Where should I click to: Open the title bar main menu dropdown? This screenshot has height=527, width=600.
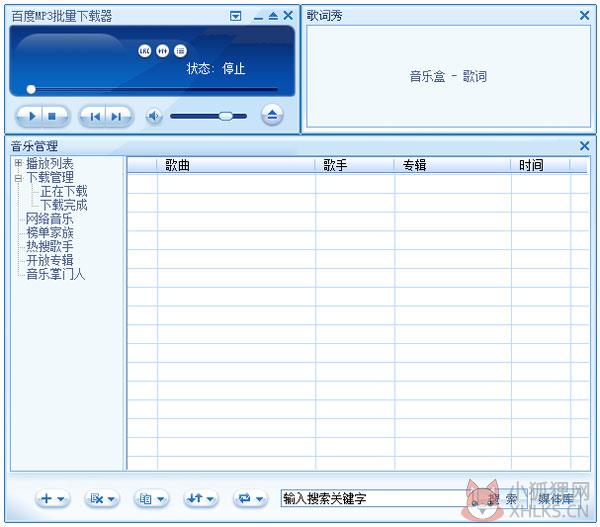235,16
